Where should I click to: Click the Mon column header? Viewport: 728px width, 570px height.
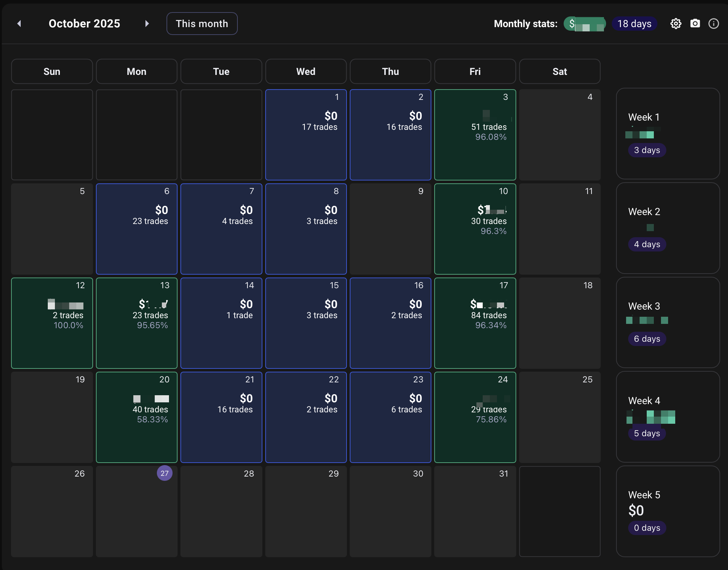coord(137,71)
